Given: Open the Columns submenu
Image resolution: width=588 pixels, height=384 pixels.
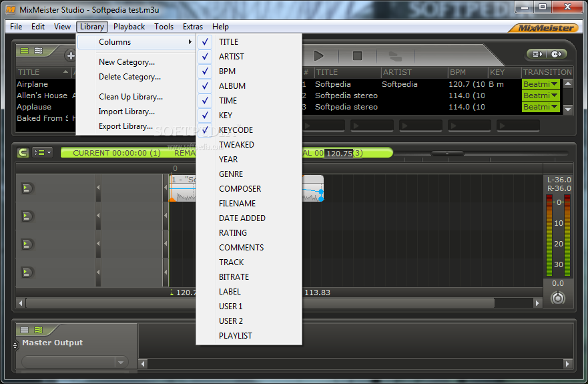Looking at the screenshot, I should click(136, 42).
